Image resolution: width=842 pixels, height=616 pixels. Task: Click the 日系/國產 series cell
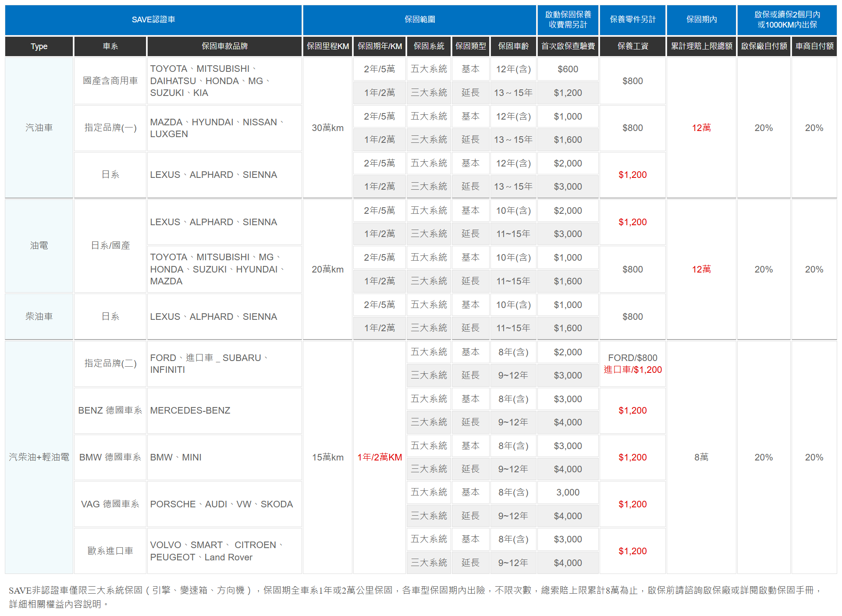pos(110,246)
